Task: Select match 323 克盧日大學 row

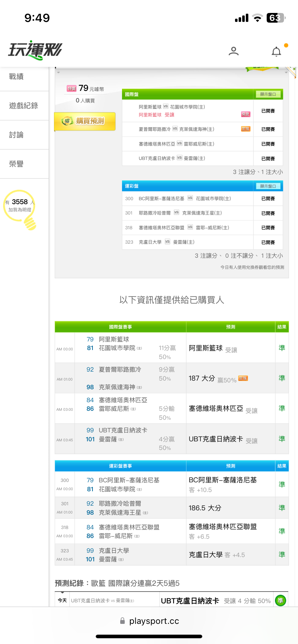Action: (203, 242)
